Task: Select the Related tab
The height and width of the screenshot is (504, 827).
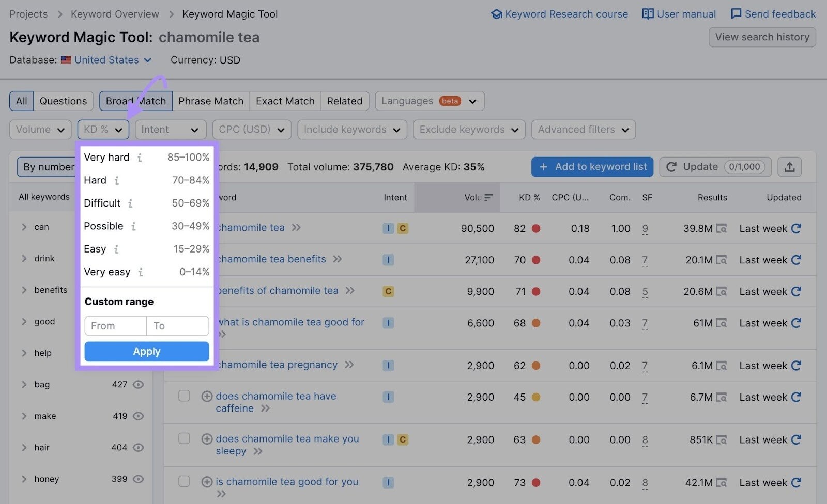Action: tap(345, 101)
